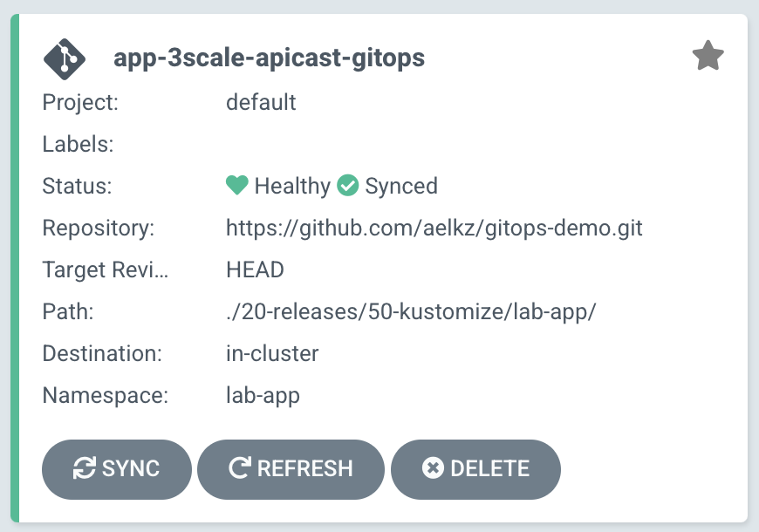The image size is (759, 532).
Task: Click the green Synced checkmark icon
Action: [x=348, y=186]
